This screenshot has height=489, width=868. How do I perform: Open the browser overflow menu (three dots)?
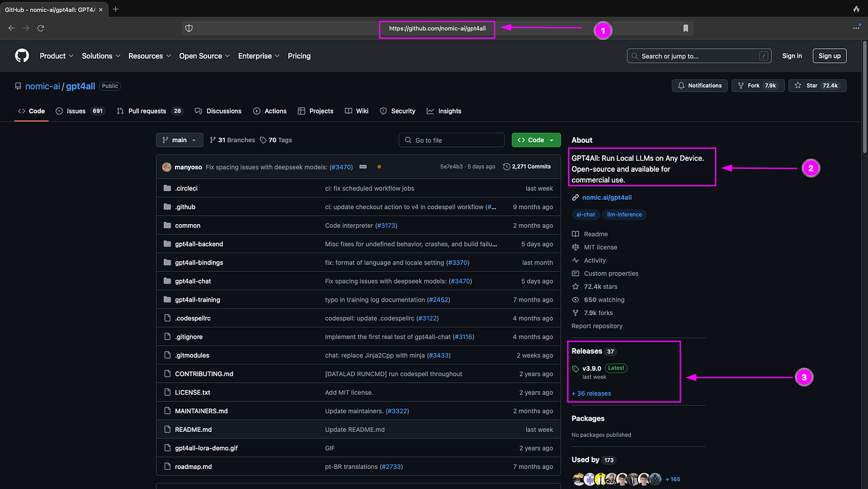(x=856, y=28)
